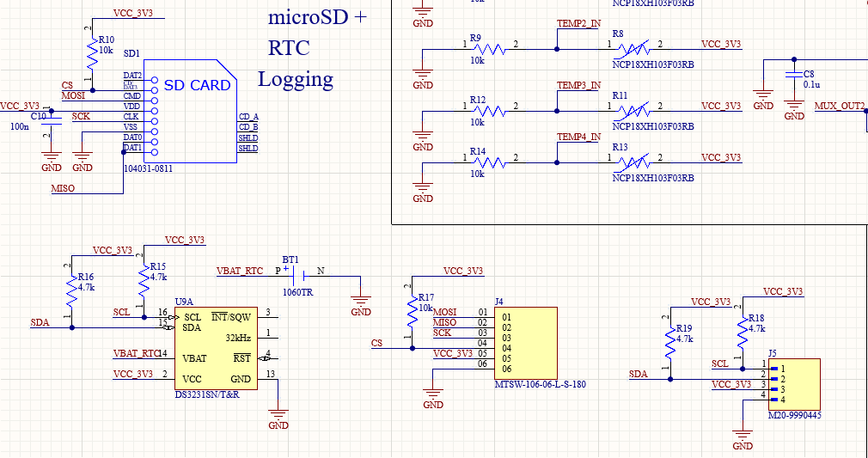Screen dimensions: 868x458
Task: Click the MISO net label below SD card
Action: click(63, 188)
